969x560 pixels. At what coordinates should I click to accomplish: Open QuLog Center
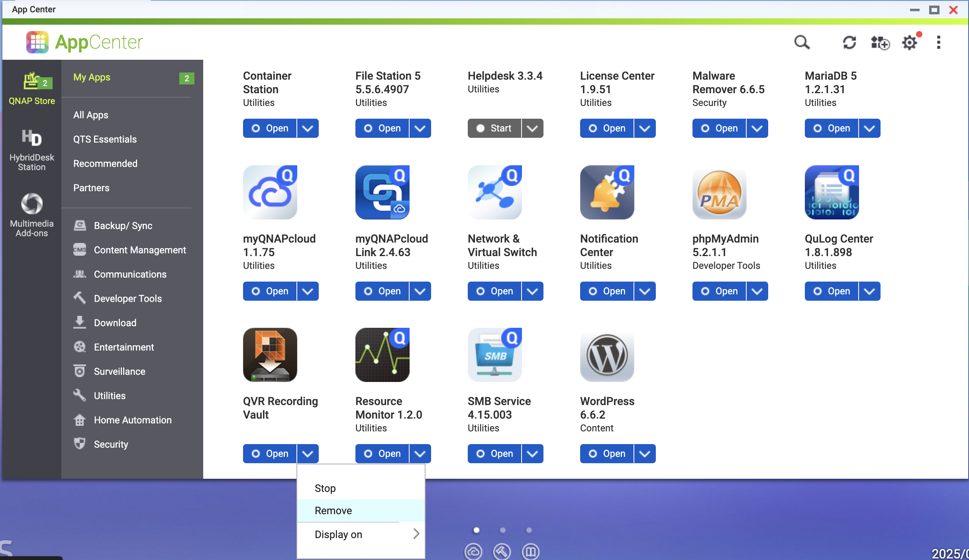coord(832,291)
